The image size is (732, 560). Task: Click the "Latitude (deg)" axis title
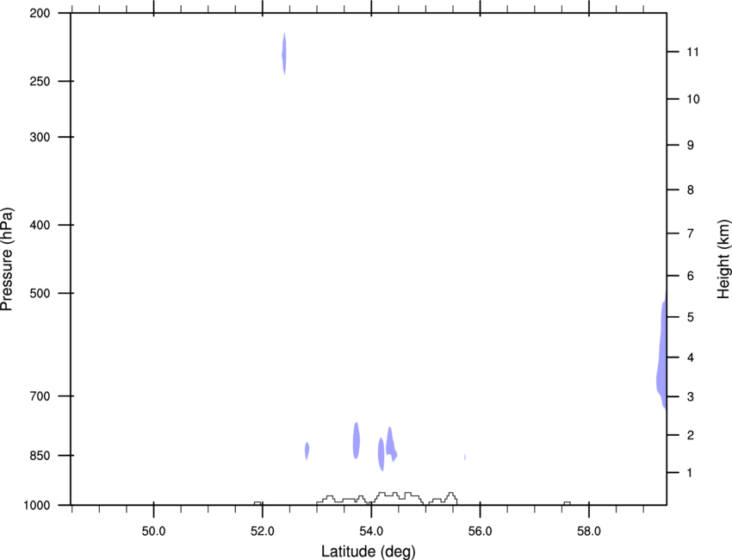pyautogui.click(x=369, y=551)
